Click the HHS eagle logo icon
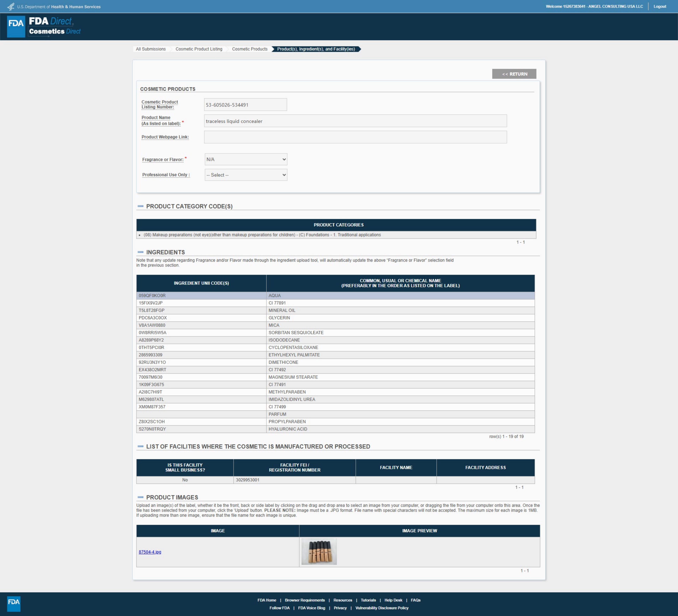 coord(11,6)
